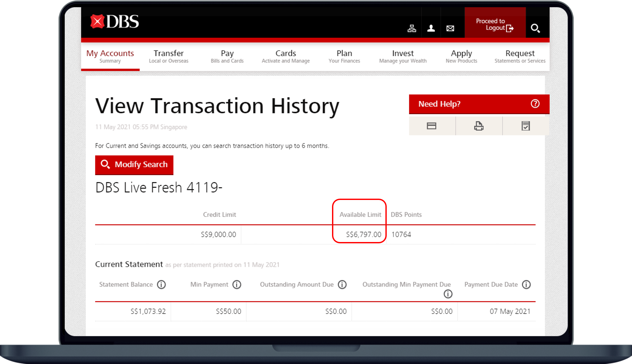Click the printer icon
The height and width of the screenshot is (364, 632).
479,126
